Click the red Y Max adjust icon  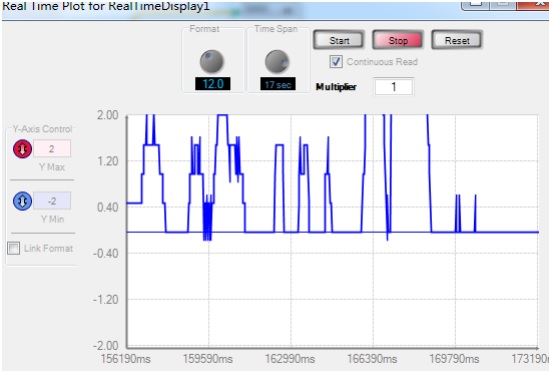pyautogui.click(x=22, y=149)
